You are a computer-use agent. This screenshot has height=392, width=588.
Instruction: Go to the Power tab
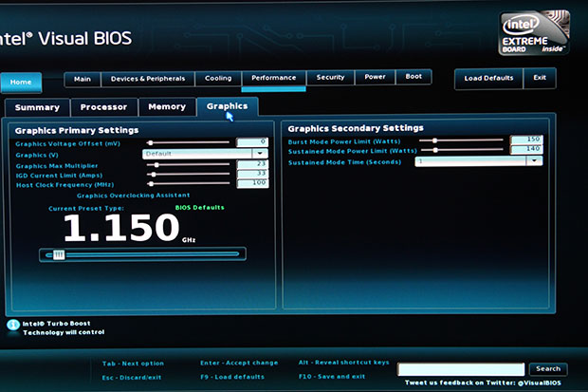[x=375, y=77]
